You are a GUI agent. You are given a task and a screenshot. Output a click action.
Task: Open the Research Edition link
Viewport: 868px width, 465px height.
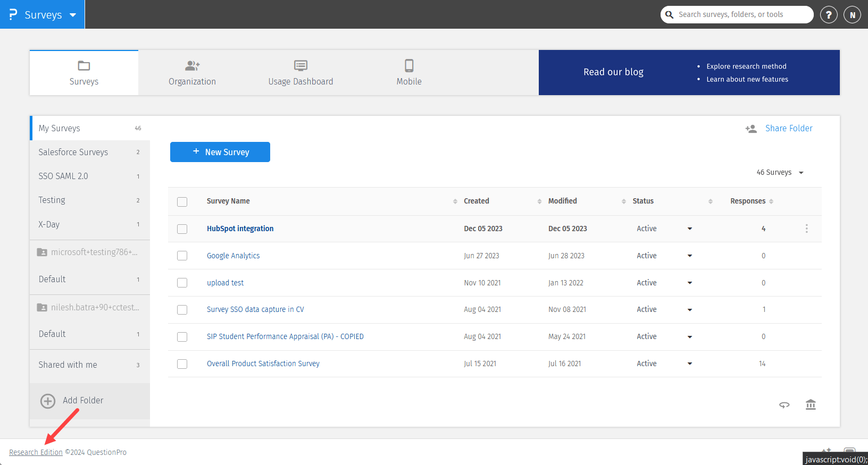coord(36,452)
